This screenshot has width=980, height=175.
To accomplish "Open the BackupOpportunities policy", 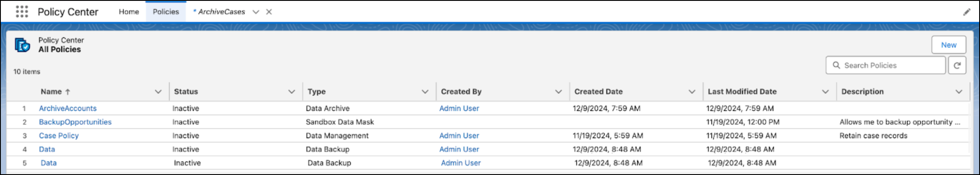I will (75, 122).
